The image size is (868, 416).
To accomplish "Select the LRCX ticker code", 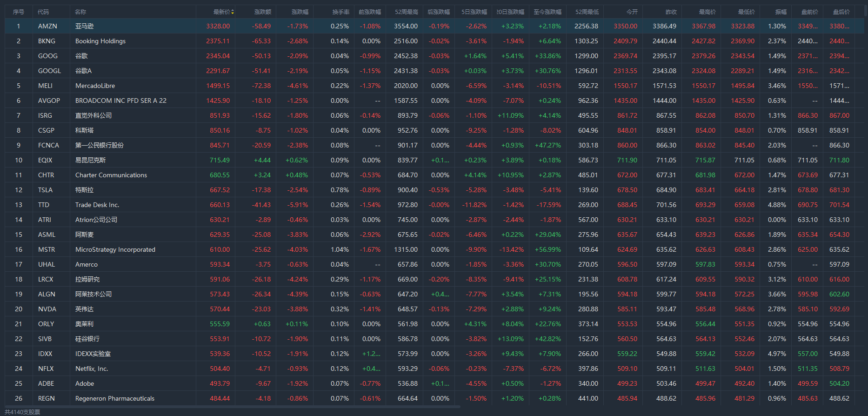I will point(46,279).
